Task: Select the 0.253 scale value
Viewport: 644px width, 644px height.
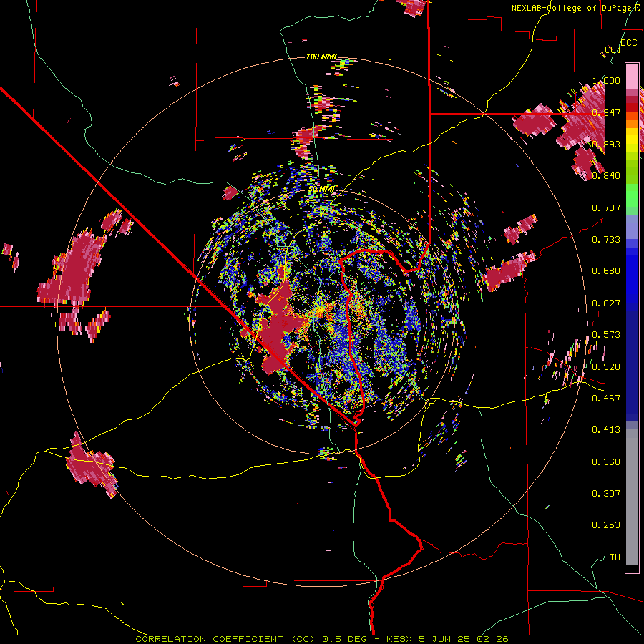Action: [606, 525]
